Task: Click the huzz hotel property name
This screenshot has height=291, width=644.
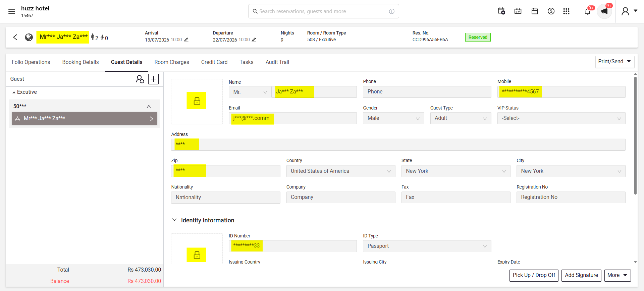Action: (x=35, y=8)
